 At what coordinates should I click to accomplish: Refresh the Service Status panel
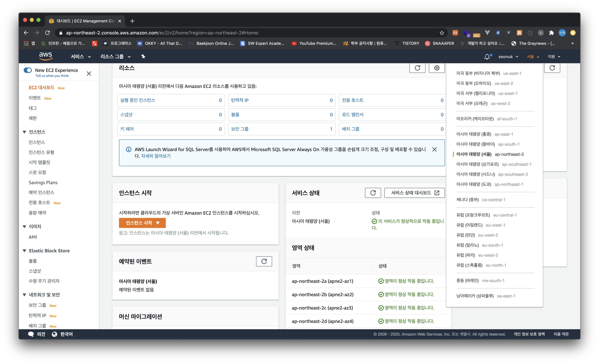[x=373, y=193]
